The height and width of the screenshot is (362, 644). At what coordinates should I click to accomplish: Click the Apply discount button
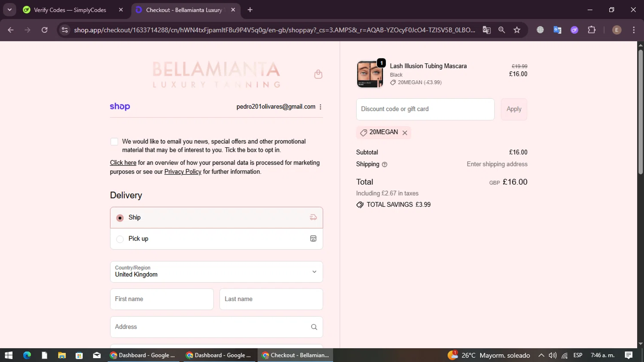click(x=514, y=109)
